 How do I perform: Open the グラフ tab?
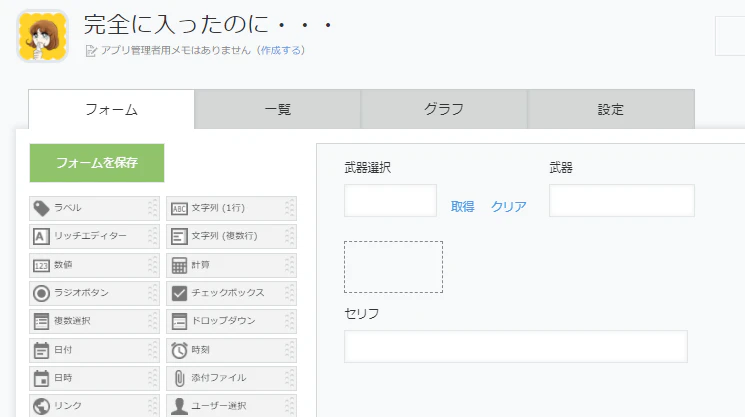point(444,109)
